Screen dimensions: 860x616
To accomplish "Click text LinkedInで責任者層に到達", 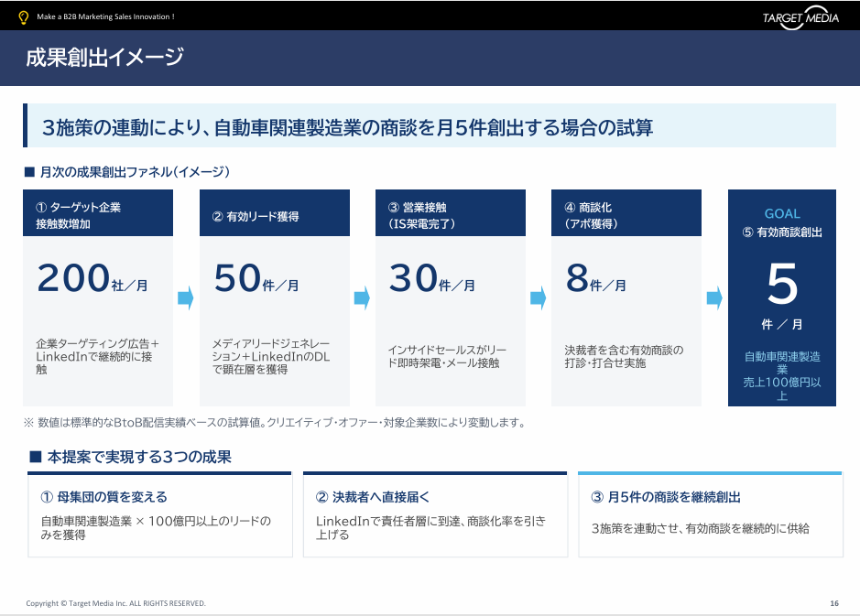I will point(431,527).
